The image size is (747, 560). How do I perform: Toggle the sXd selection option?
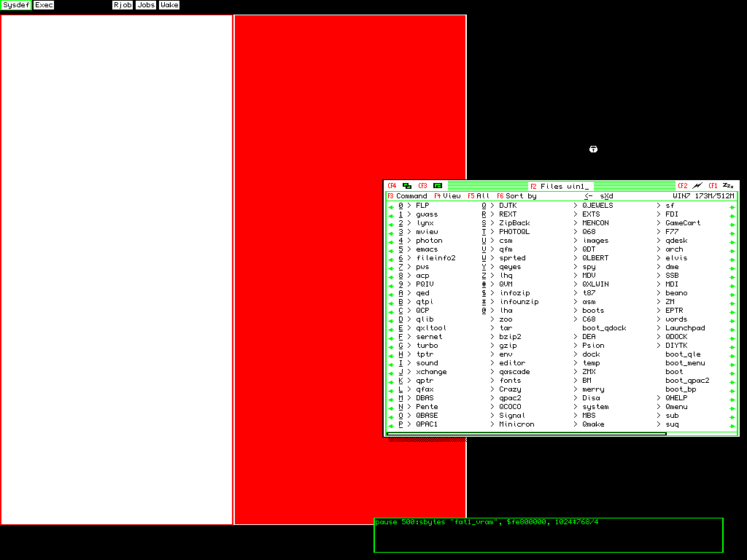tap(606, 196)
